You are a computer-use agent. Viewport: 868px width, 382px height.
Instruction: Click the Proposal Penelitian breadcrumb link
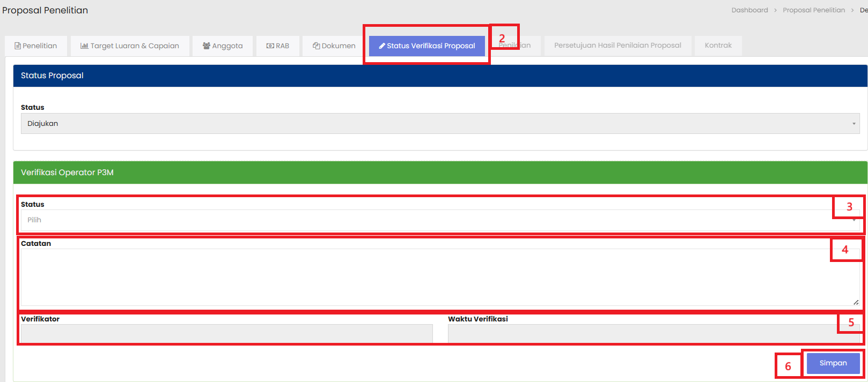813,10
